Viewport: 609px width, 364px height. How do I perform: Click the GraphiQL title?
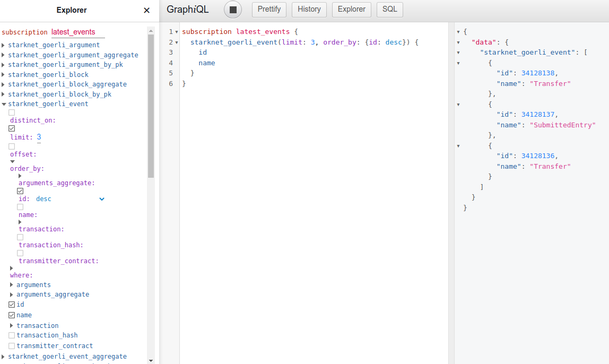click(x=188, y=10)
